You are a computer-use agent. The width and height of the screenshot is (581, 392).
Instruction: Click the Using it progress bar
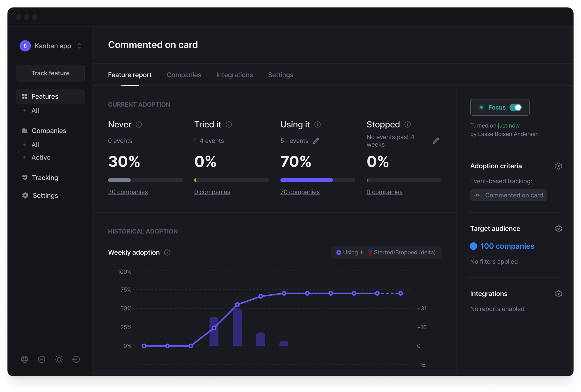[317, 180]
